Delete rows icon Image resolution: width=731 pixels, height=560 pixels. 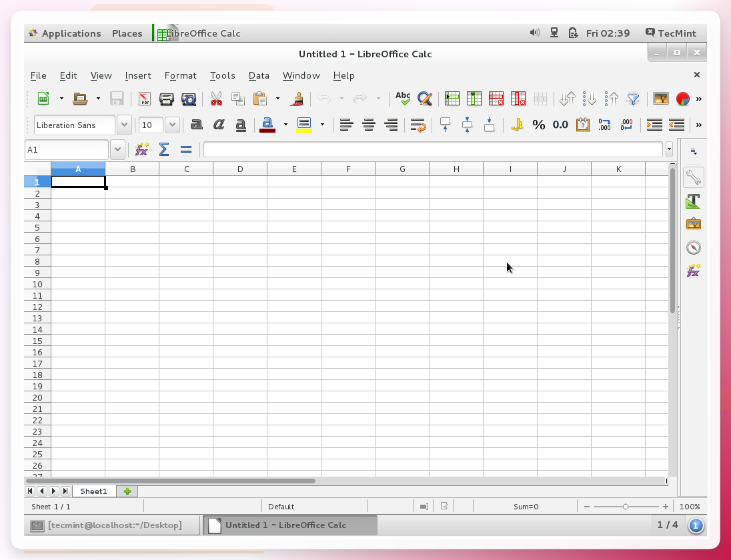tap(496, 99)
